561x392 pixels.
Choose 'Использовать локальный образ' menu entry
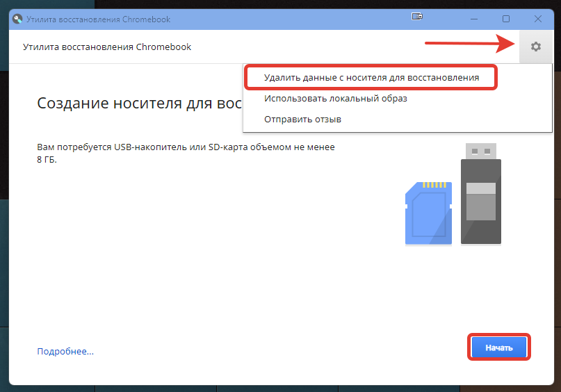click(x=336, y=99)
